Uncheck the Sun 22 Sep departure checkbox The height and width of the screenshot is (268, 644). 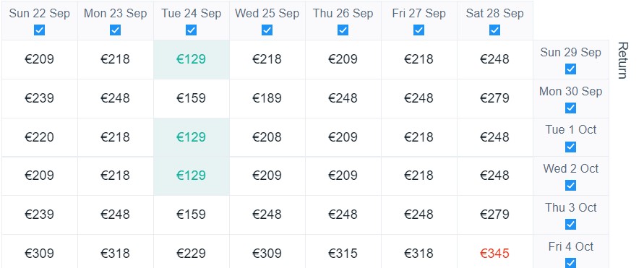[x=40, y=30]
